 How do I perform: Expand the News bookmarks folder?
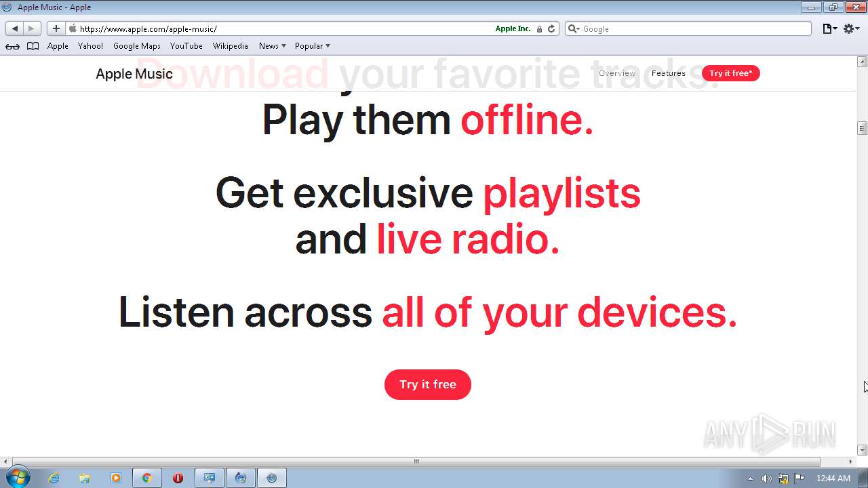coord(272,46)
